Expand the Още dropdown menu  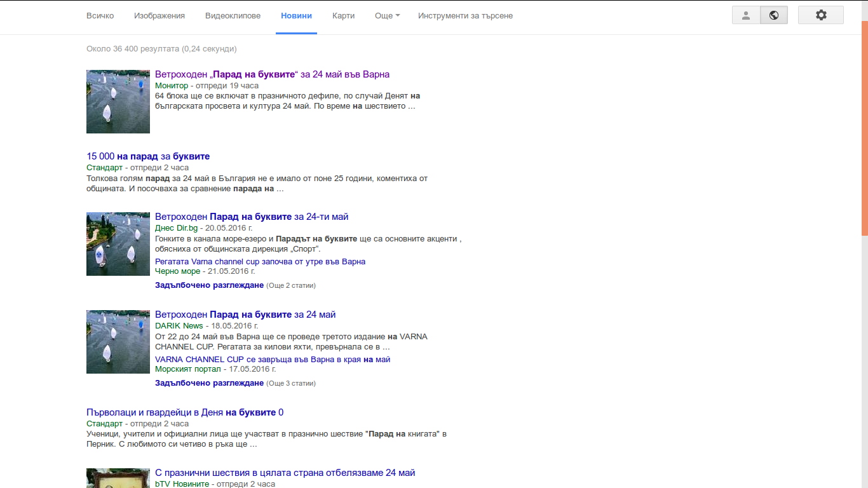(x=387, y=16)
